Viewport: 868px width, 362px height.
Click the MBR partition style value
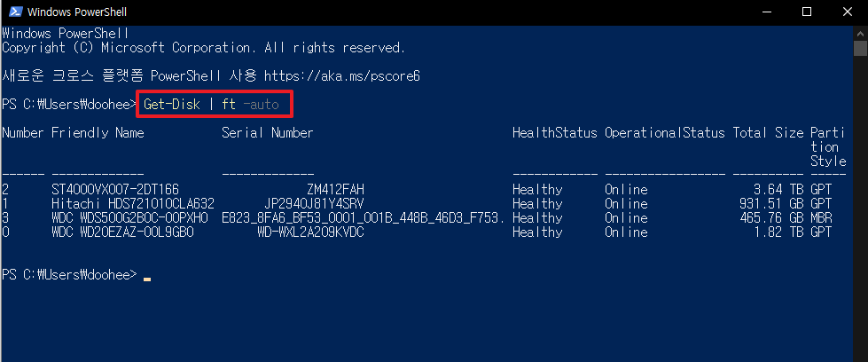(x=821, y=218)
